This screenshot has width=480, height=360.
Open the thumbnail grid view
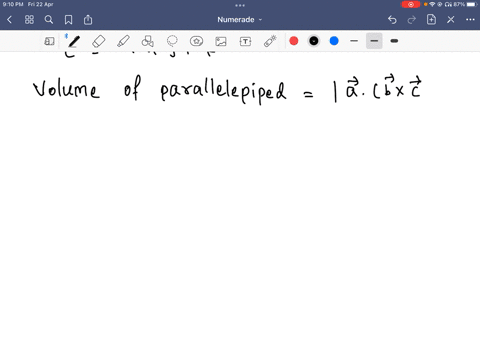(29, 20)
